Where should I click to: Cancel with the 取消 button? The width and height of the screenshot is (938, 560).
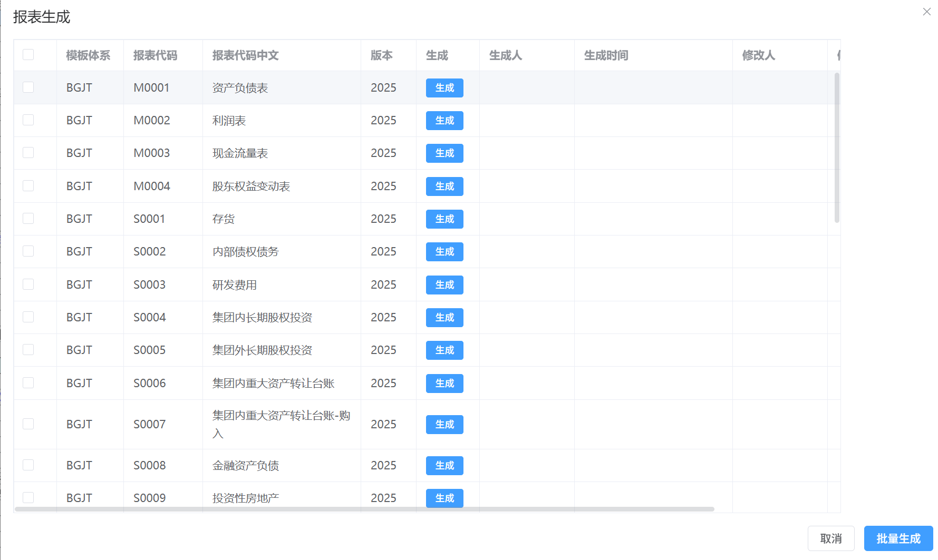830,538
